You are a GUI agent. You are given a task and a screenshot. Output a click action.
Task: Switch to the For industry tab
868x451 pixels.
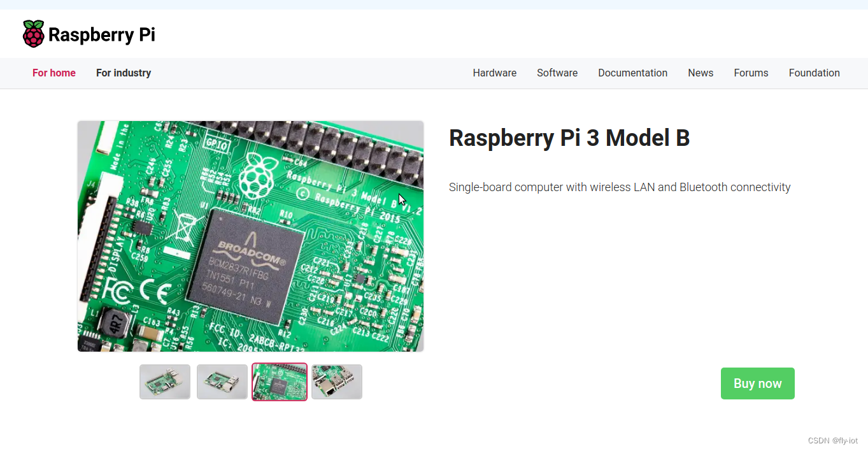tap(124, 73)
